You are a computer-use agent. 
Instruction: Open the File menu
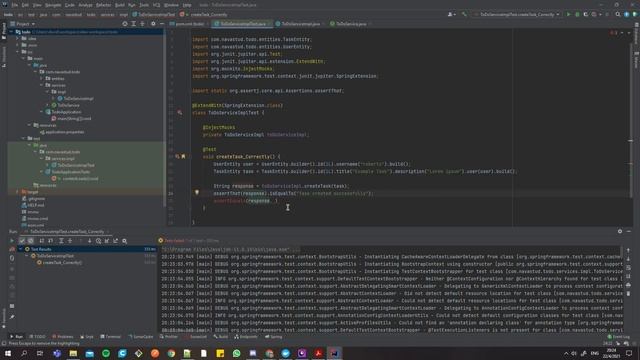click(15, 5)
